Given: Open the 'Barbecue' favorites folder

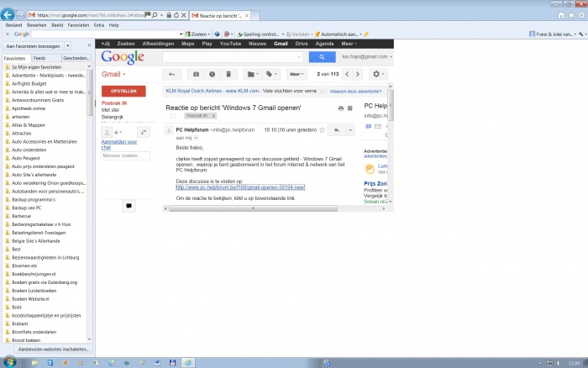Looking at the screenshot, I should (21, 216).
